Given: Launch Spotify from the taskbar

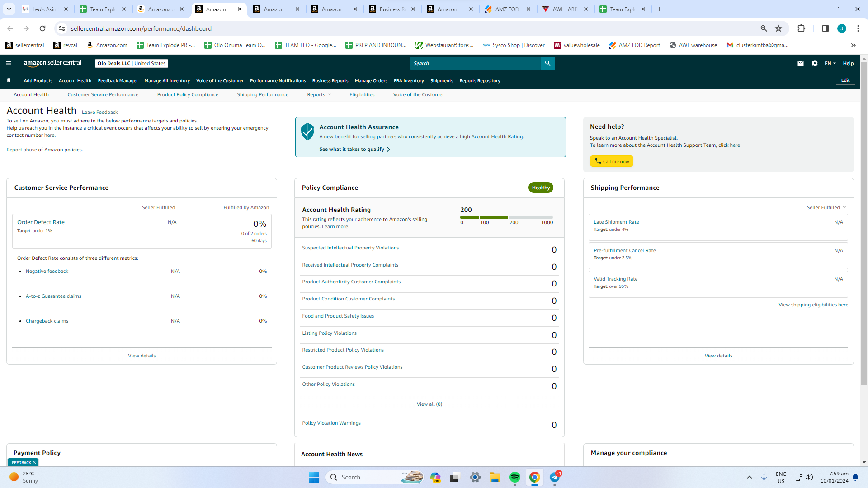Looking at the screenshot, I should coord(515,477).
